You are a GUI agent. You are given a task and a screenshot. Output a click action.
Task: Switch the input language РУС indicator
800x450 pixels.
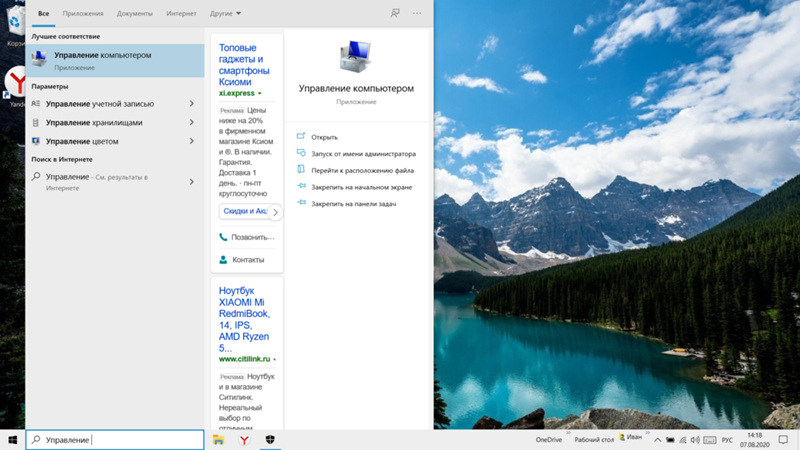click(x=727, y=440)
